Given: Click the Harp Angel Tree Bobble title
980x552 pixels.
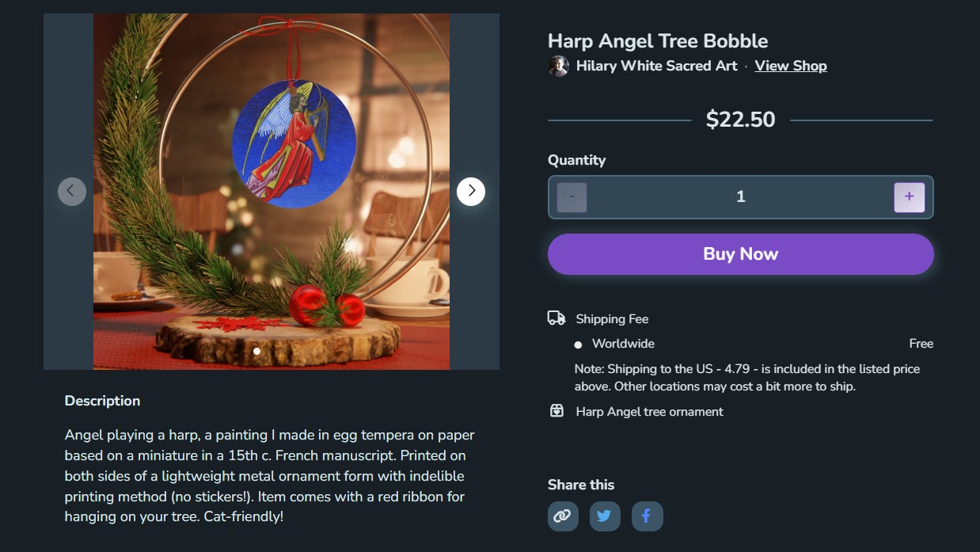Looking at the screenshot, I should click(658, 41).
